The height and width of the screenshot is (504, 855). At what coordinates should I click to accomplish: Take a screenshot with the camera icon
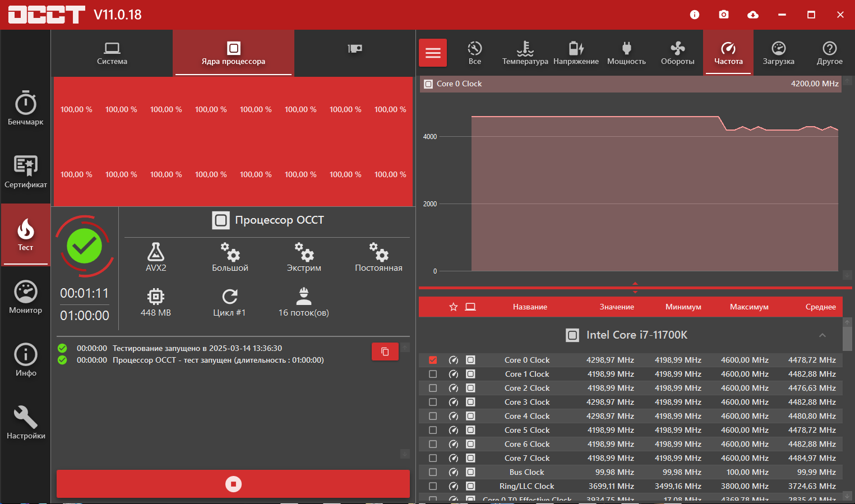[724, 15]
